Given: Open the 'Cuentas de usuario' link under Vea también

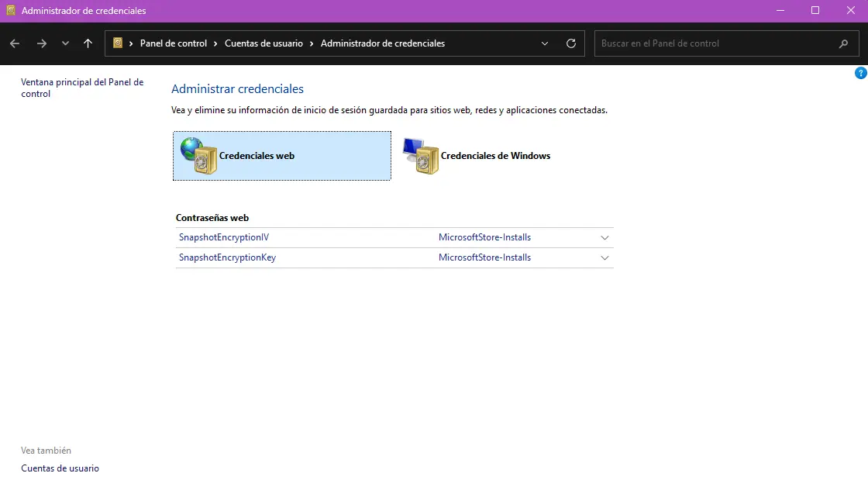Looking at the screenshot, I should point(60,468).
